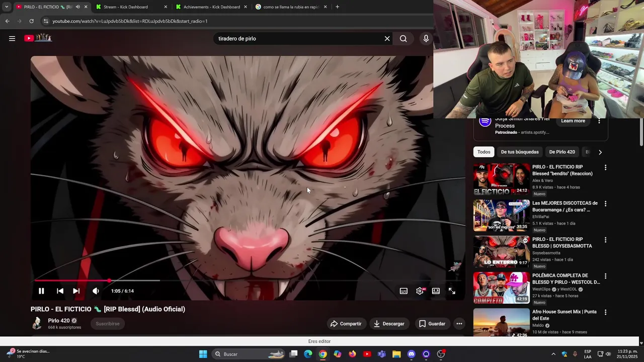The height and width of the screenshot is (362, 644).
Task: Select the 'De tus búsquedas' chip
Action: 520,152
